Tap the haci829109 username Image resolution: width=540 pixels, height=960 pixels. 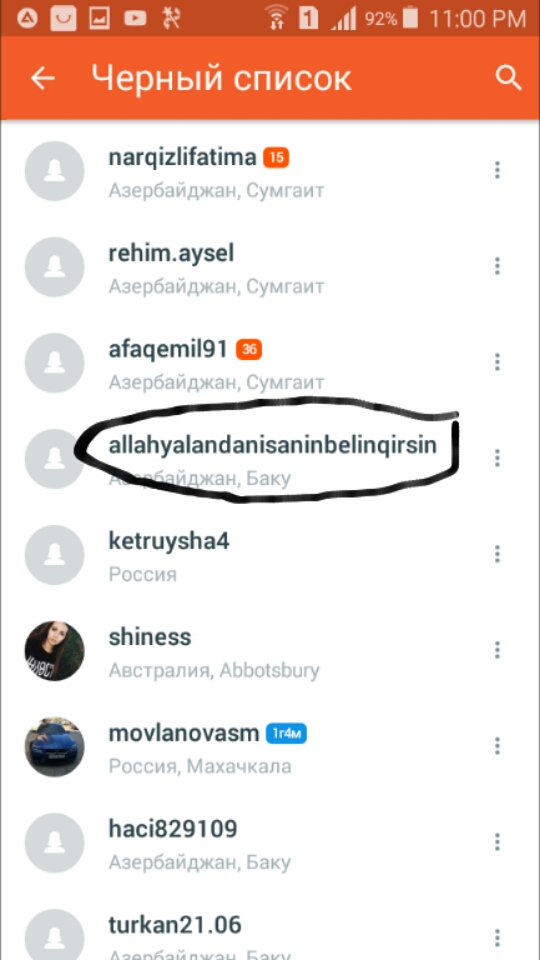[x=173, y=830]
